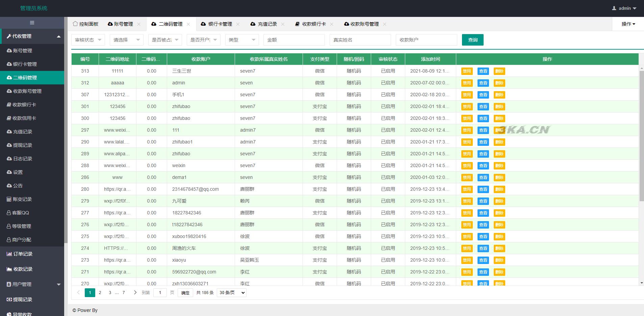Open the 操作 tab actions dropdown
Viewport: 644px width, 316px height.
coord(628,24)
